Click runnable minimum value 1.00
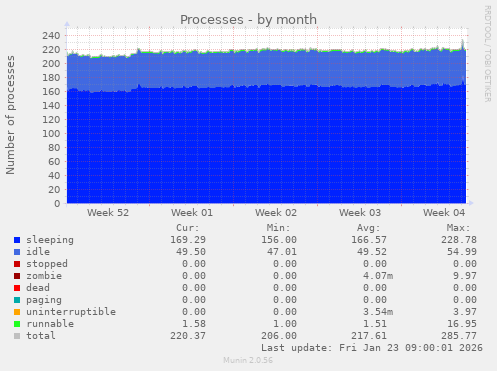This screenshot has width=497, height=371. (285, 324)
